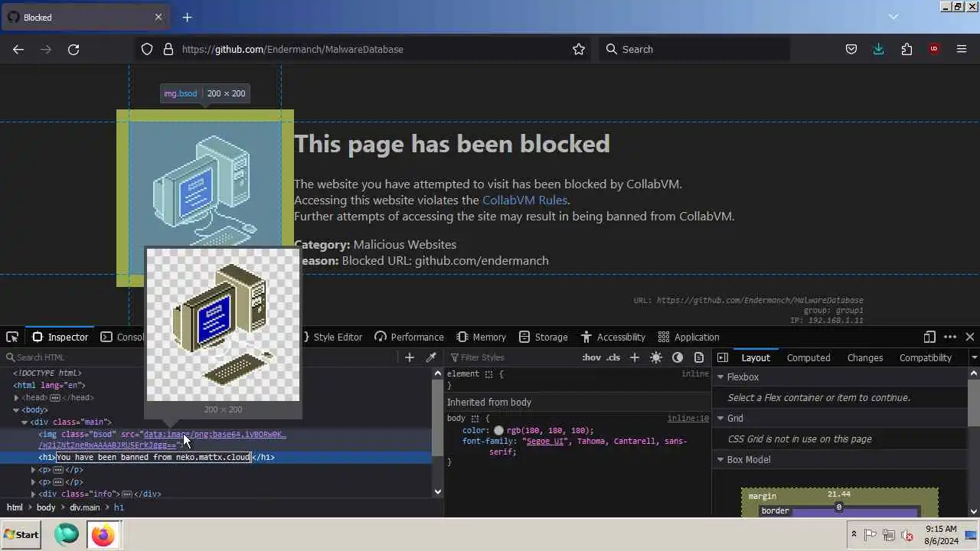The image size is (980, 551).
Task: Select the Layout sidebar tab
Action: (x=756, y=357)
